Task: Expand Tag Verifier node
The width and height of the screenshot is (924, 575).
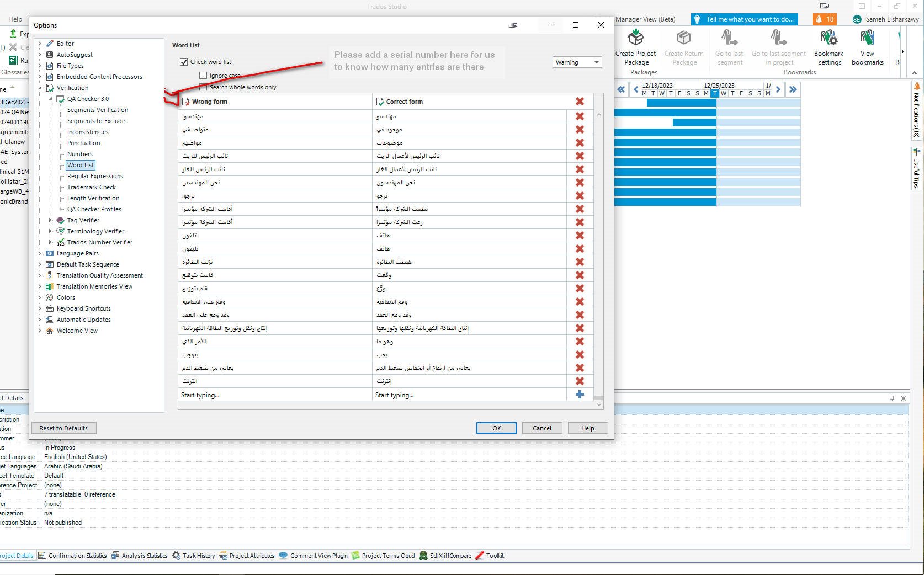Action: pos(50,220)
